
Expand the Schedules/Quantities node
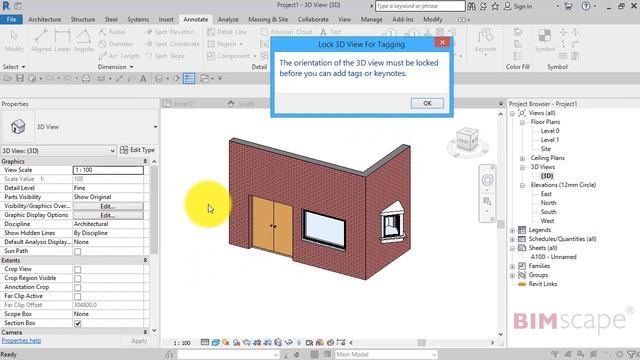(512, 239)
